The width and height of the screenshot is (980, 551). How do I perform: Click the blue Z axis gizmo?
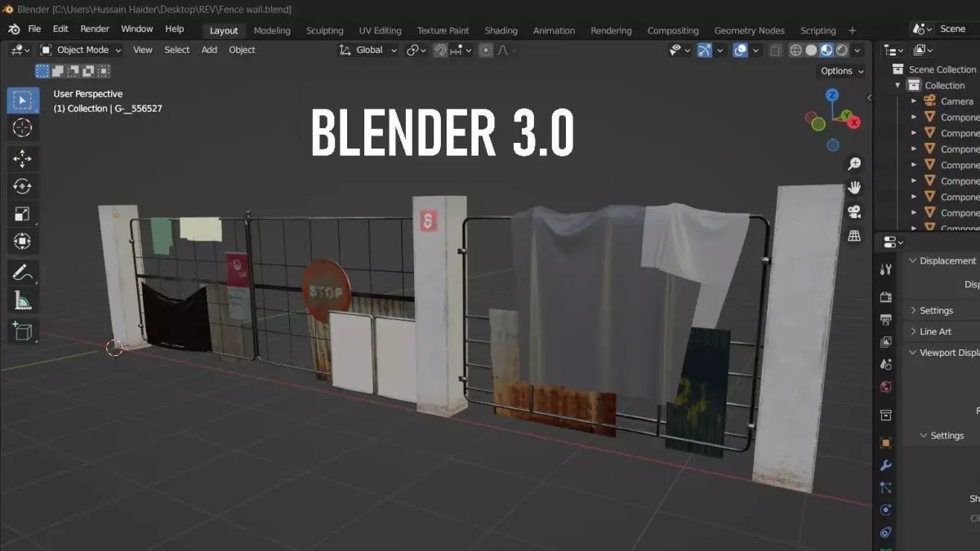click(x=832, y=96)
